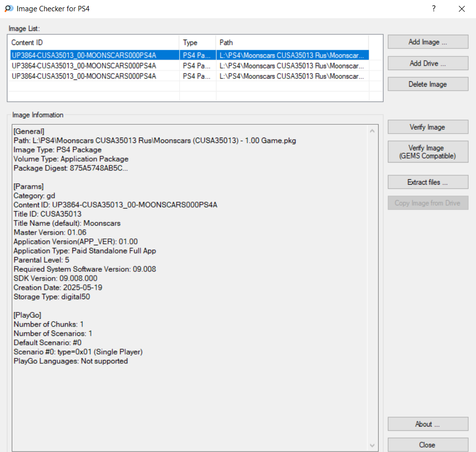The image size is (476, 452).
Task: Click Image Type: PS4 Package line
Action: point(57,149)
